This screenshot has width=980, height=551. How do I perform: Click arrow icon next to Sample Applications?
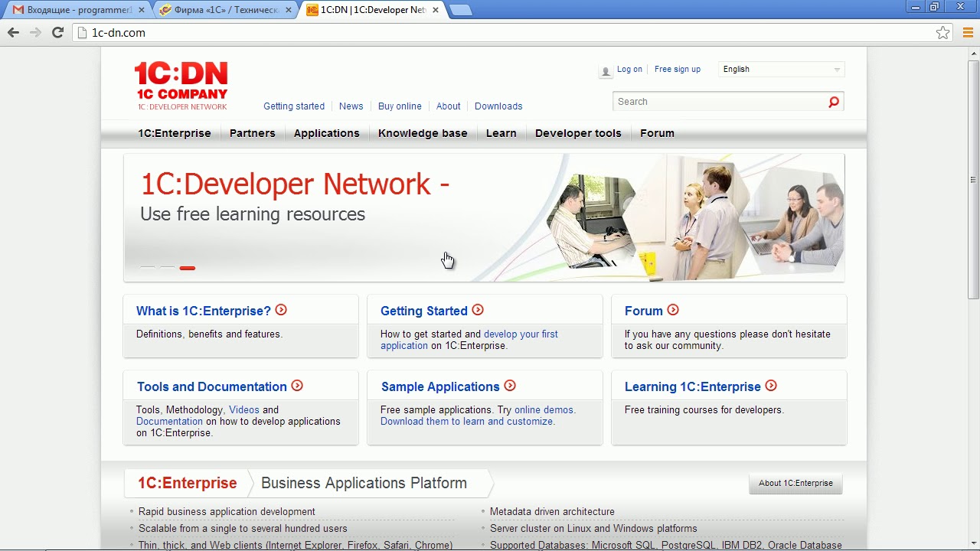pyautogui.click(x=510, y=386)
